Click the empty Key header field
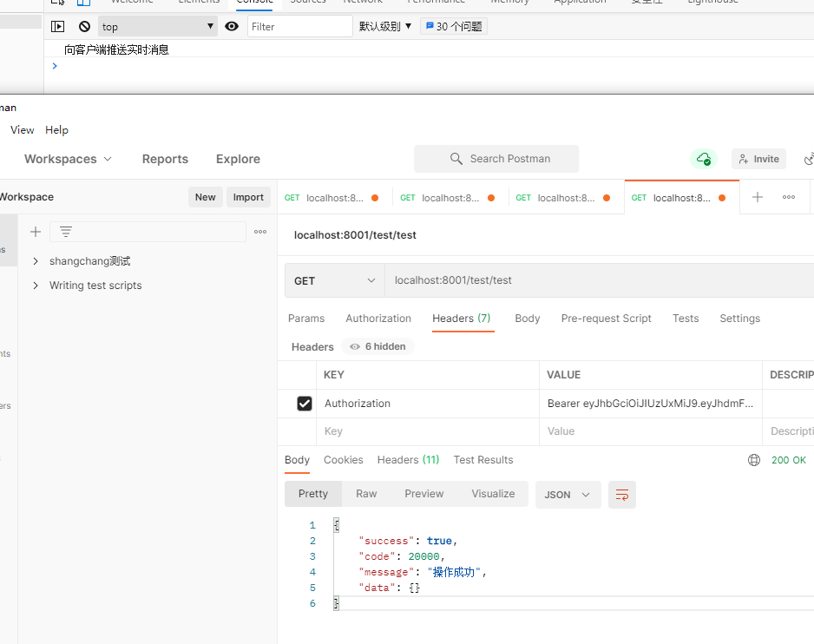Image resolution: width=814 pixels, height=644 pixels. [x=428, y=431]
